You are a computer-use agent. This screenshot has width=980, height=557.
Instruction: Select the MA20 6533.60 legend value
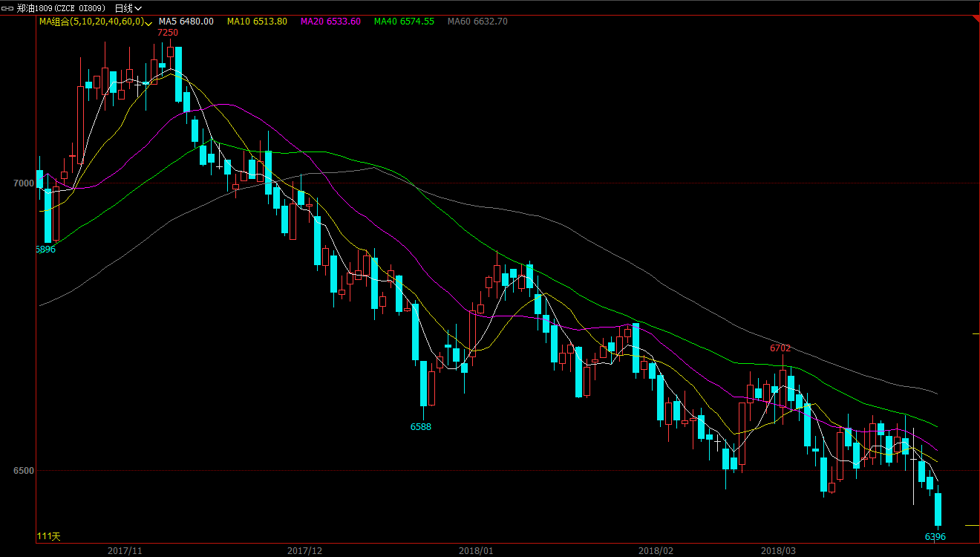coord(330,22)
